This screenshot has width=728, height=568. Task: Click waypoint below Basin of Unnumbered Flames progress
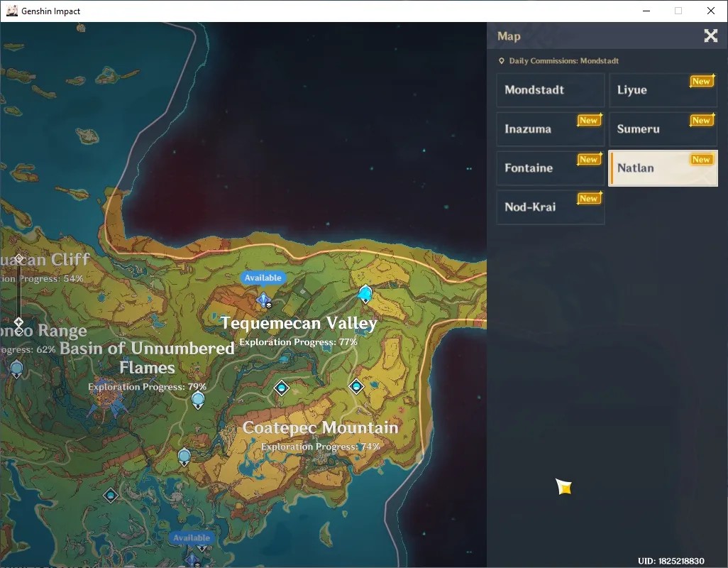point(198,400)
